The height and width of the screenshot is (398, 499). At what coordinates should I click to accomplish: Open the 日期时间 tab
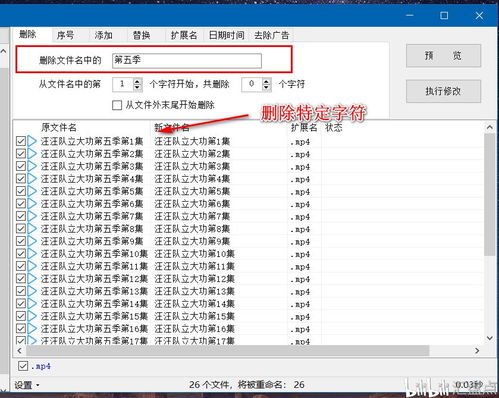click(x=226, y=35)
